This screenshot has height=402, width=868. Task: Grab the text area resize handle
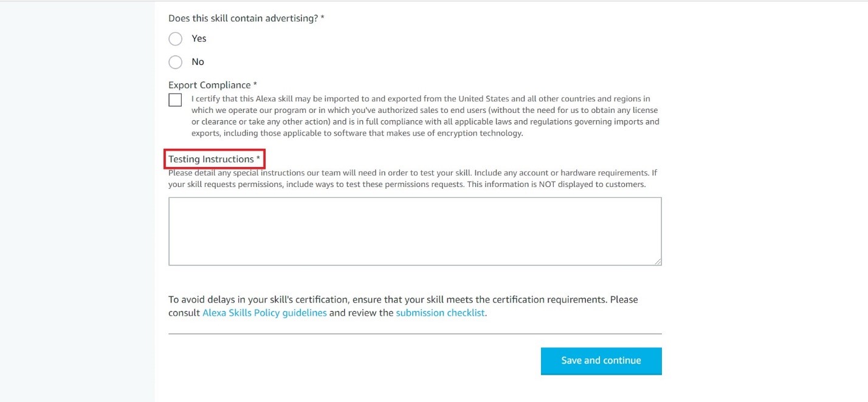coord(658,261)
